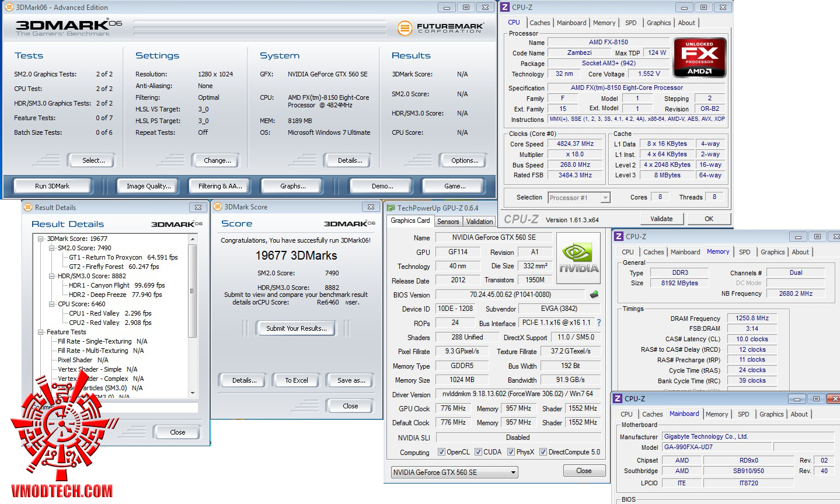Viewport: 840px width, 504px height.
Task: Click the CPU-Z title icon in top window
Action: [506, 8]
